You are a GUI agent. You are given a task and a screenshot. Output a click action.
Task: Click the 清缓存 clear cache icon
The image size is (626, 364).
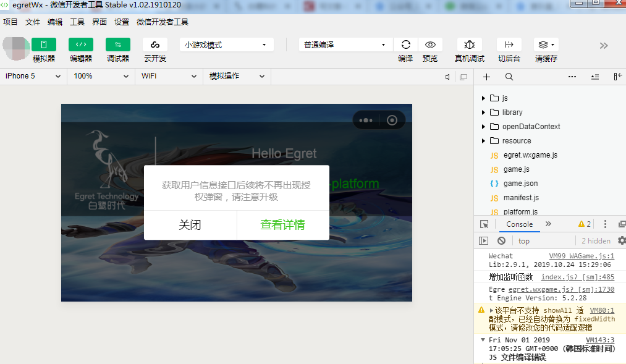[546, 44]
